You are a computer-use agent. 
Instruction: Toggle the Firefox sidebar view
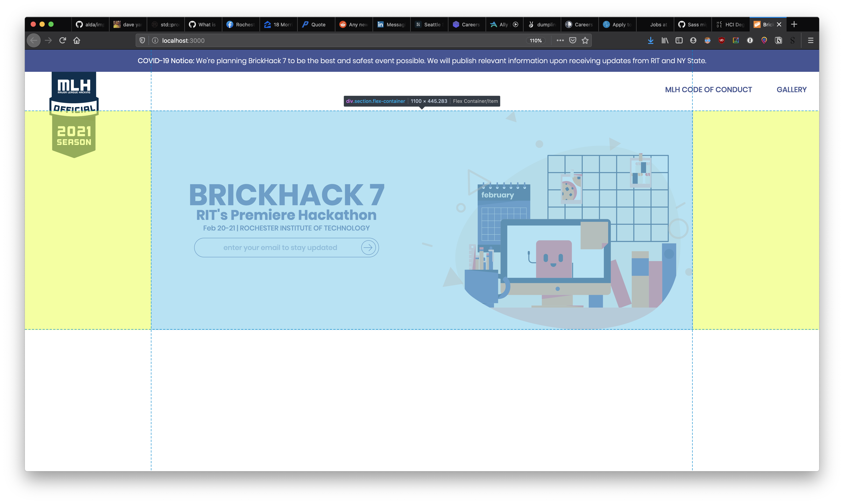pos(679,40)
